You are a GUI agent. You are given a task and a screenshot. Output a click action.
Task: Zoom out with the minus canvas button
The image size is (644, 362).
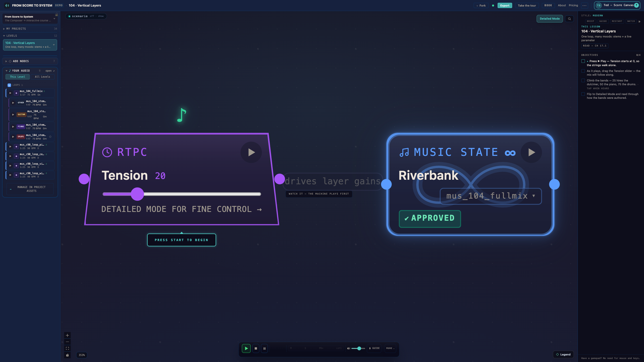(x=67, y=342)
